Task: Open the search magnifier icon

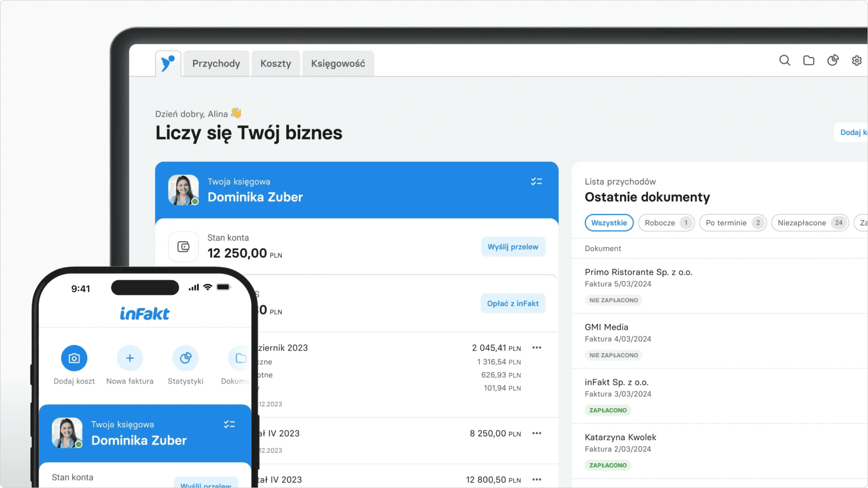Action: [785, 61]
